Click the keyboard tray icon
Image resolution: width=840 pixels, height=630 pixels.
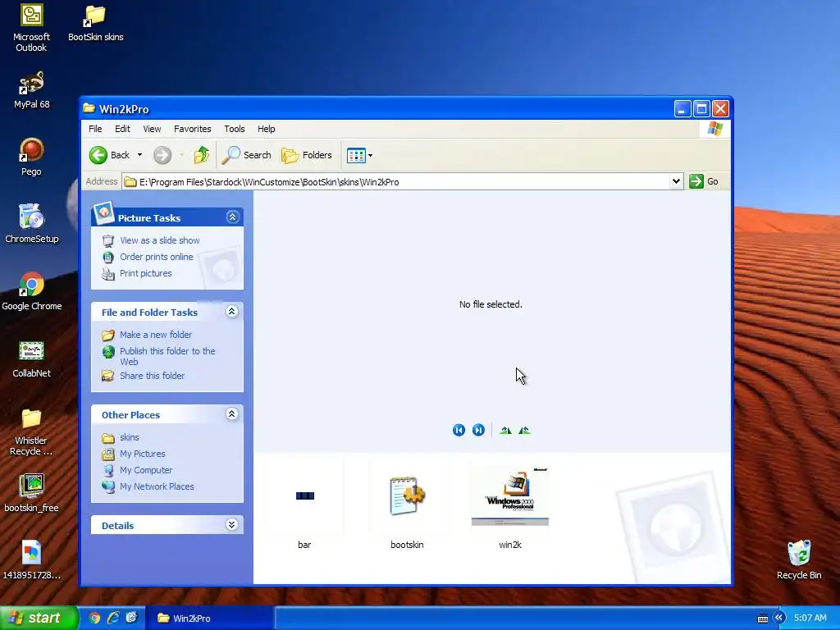click(x=763, y=619)
